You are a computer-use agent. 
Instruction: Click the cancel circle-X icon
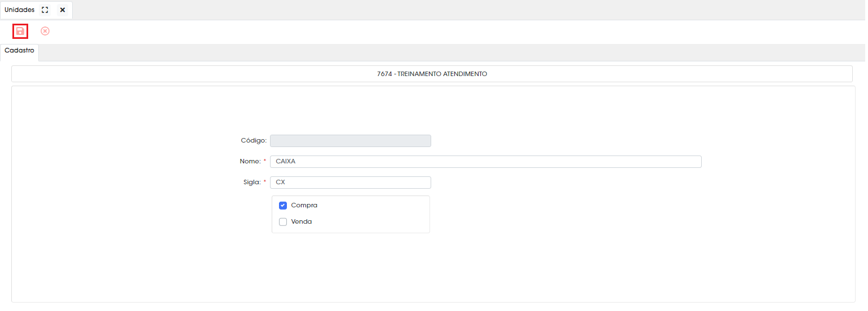coord(45,31)
